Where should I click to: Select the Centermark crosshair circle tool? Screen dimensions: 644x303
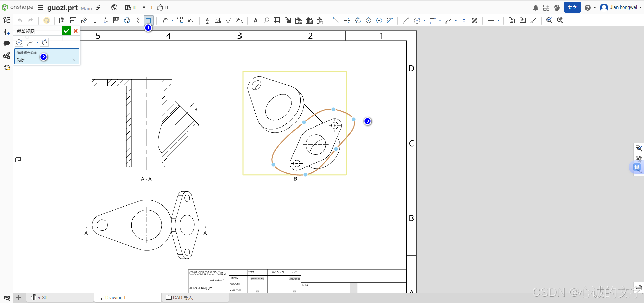pos(379,20)
